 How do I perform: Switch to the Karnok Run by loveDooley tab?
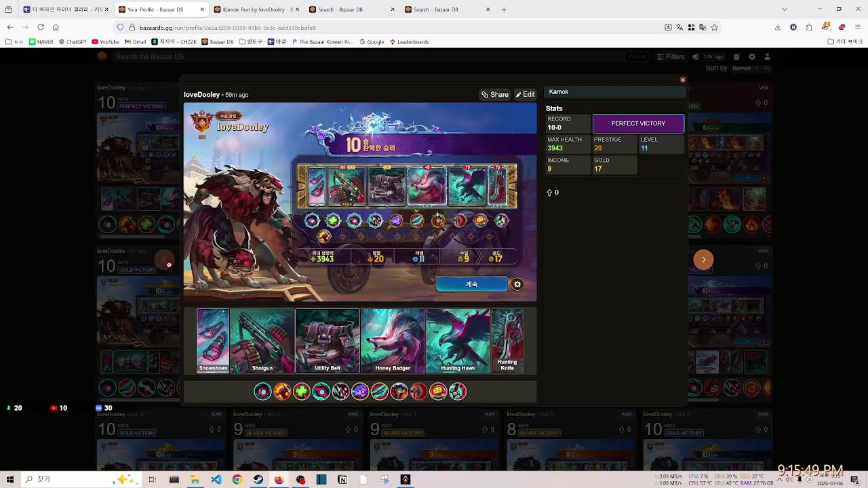(x=257, y=9)
